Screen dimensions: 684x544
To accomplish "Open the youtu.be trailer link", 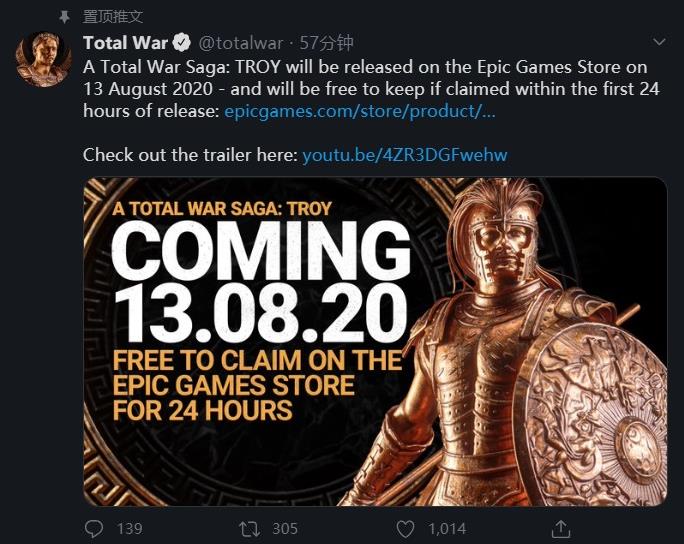I will [x=407, y=155].
